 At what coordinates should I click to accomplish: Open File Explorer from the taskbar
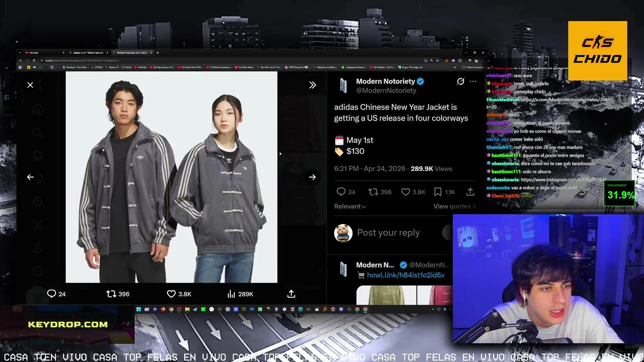pos(187,309)
